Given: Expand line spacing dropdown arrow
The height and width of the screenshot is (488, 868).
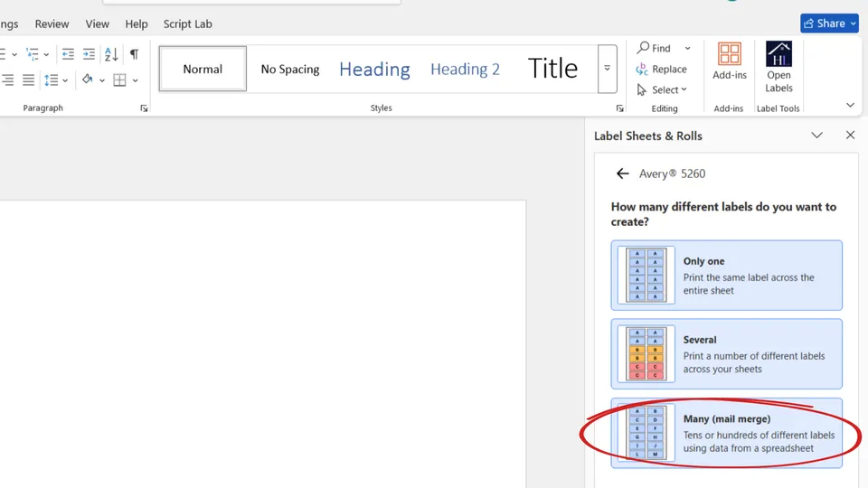Looking at the screenshot, I should point(65,80).
